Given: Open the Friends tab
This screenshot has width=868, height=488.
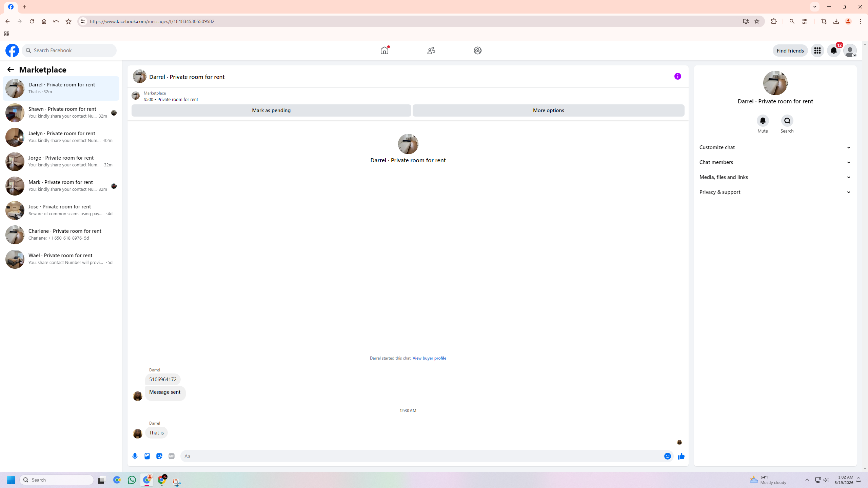Looking at the screenshot, I should tap(431, 50).
